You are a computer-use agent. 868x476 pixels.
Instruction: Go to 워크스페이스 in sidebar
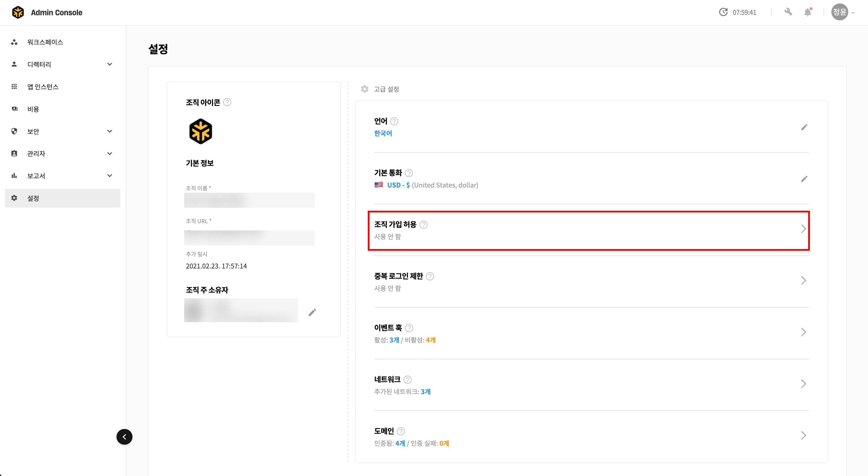pos(45,42)
